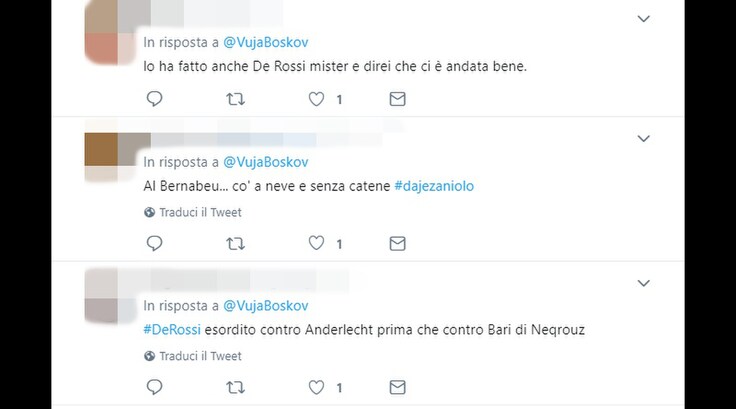The image size is (736, 409).
Task: Reply to the De Rossi mister tweet
Action: coord(154,99)
